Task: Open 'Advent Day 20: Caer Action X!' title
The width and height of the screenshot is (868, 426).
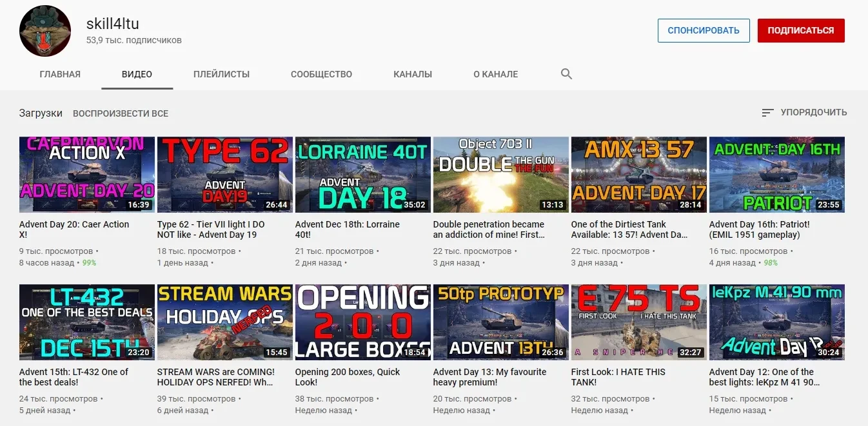Action: (x=74, y=229)
